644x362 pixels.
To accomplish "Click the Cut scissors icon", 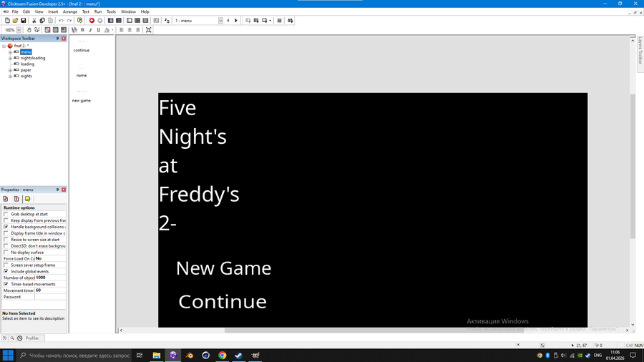I will (34, 21).
